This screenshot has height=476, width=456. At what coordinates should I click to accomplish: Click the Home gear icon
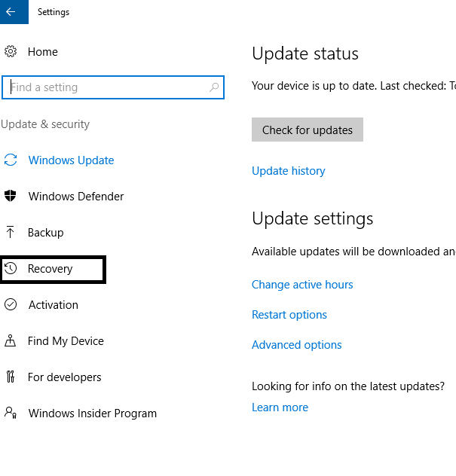pos(11,52)
